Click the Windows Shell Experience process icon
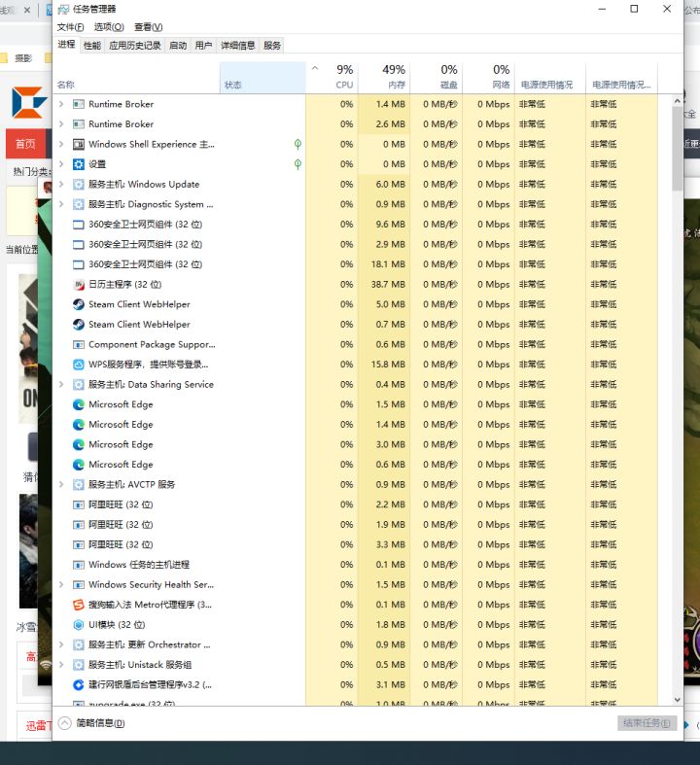Viewport: 700px width, 765px height. point(78,145)
